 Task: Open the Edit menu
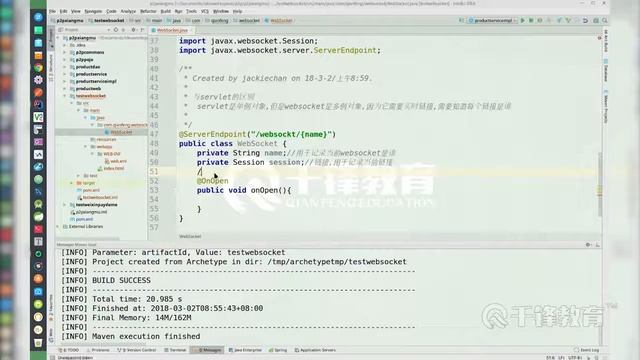point(63,11)
